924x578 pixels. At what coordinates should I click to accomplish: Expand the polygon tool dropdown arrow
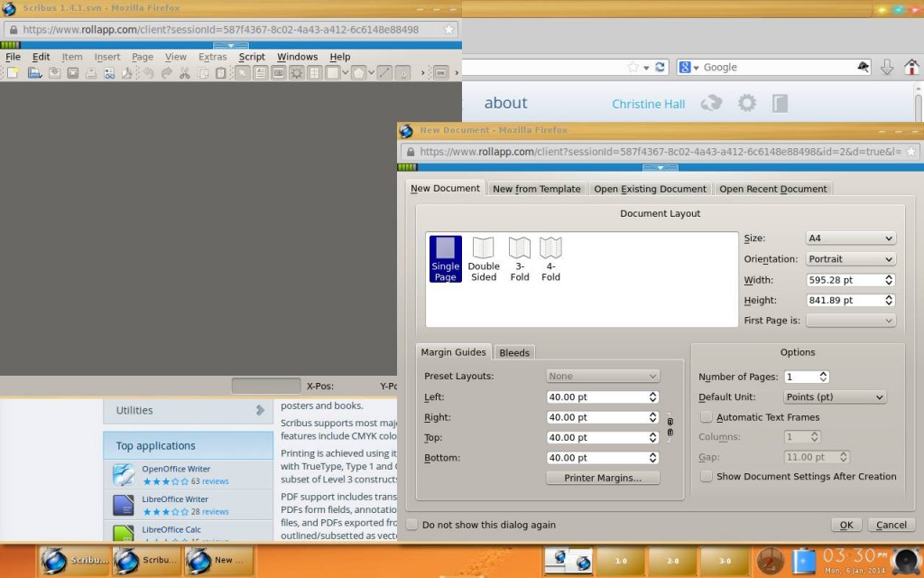371,73
